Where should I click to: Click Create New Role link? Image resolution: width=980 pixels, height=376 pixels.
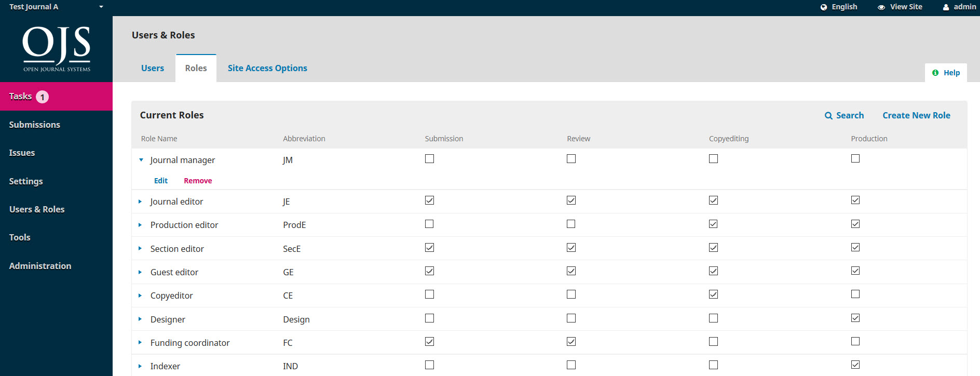916,116
